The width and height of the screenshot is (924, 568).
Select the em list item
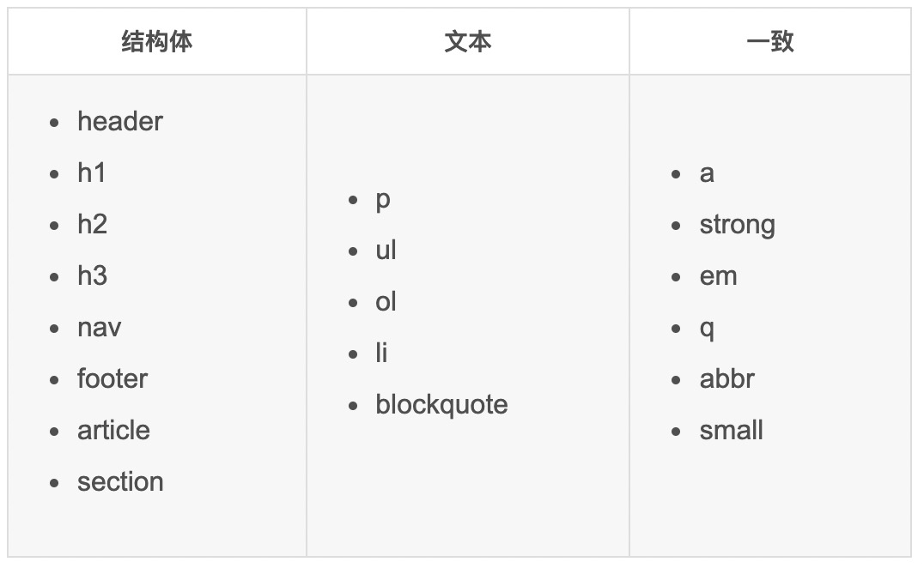(719, 276)
